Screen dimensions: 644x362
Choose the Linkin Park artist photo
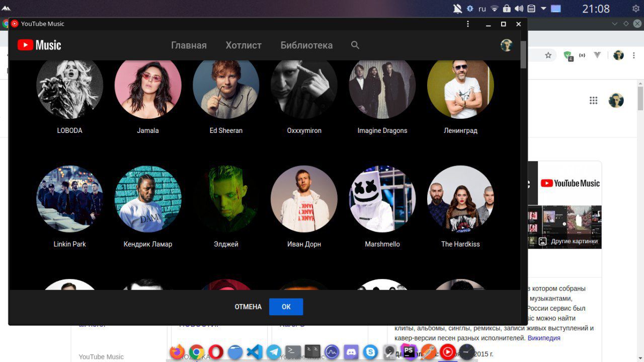coord(70,199)
